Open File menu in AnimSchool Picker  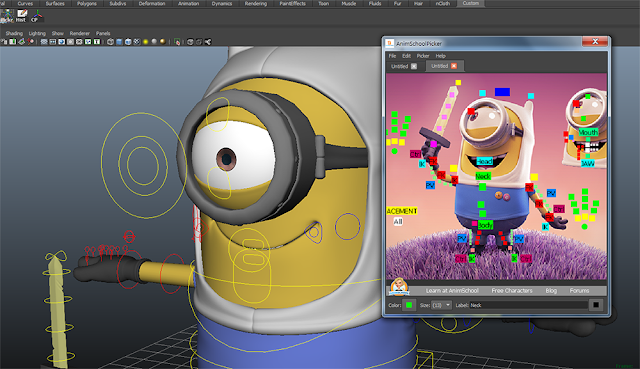point(392,56)
